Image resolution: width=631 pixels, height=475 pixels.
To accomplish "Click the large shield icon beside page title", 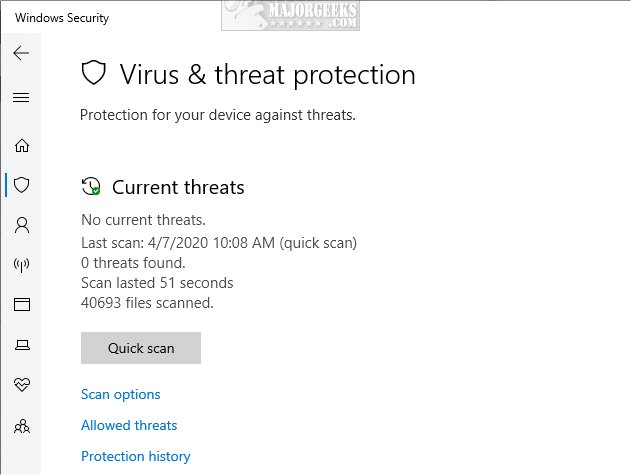I will [x=93, y=73].
